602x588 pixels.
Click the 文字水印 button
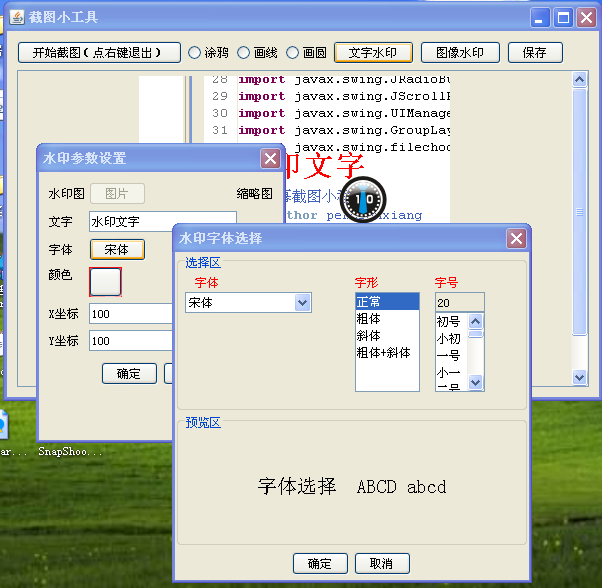point(373,53)
